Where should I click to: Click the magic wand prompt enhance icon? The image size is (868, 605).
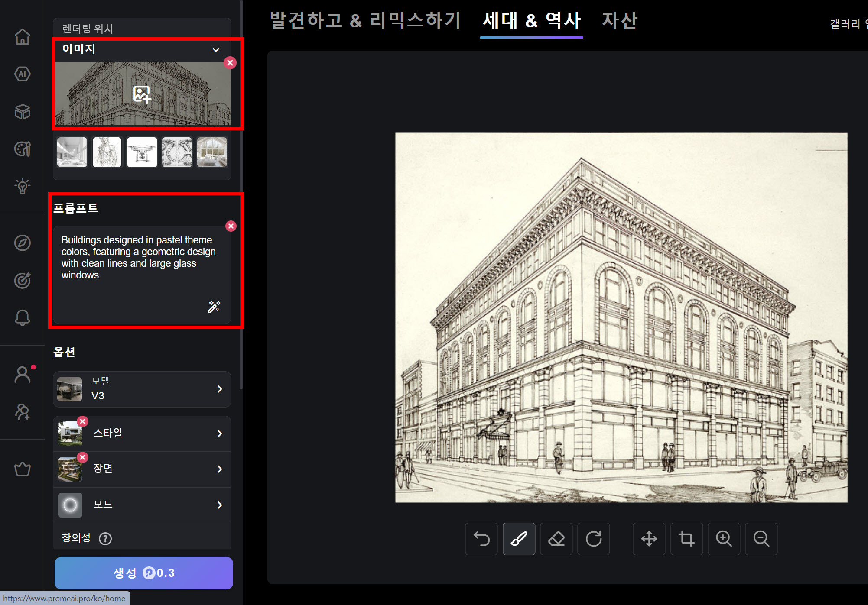point(214,307)
